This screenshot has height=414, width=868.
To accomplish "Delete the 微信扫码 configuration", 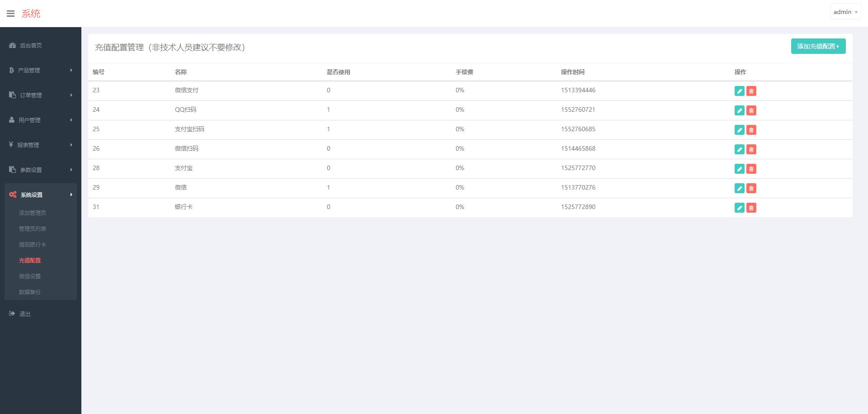I will [x=751, y=149].
